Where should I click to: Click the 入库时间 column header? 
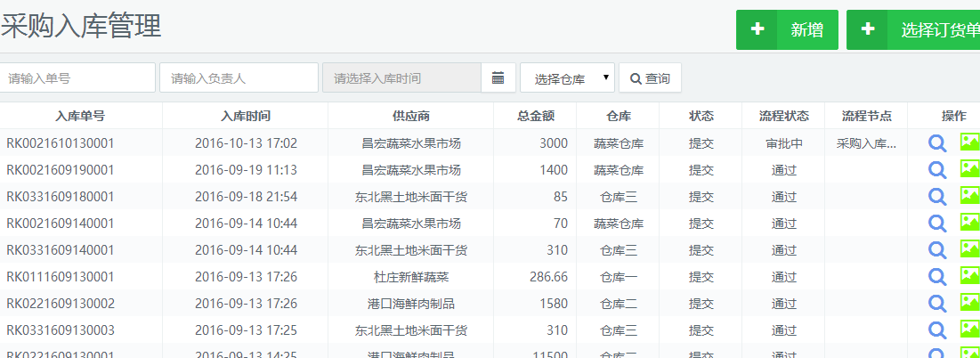tap(246, 116)
